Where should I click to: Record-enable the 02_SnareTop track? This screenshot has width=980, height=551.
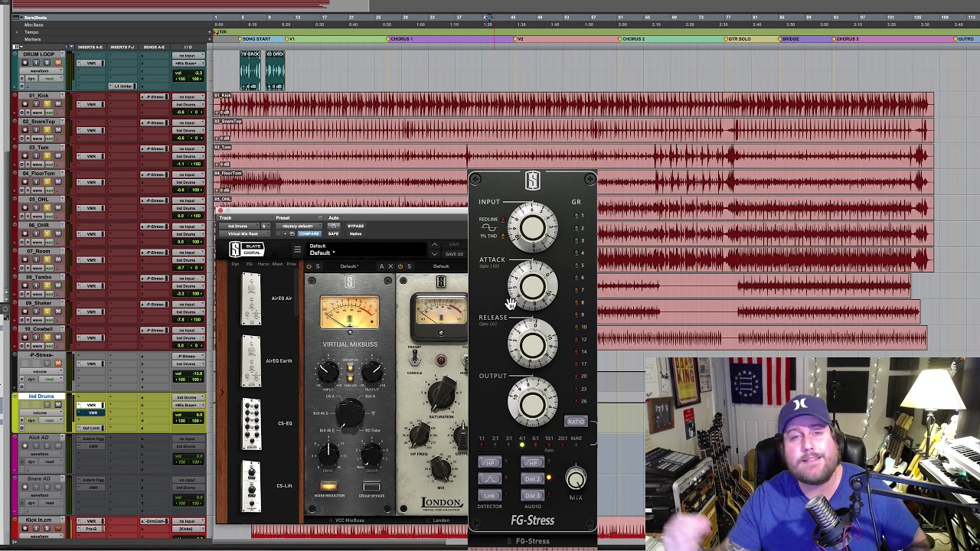[x=24, y=129]
